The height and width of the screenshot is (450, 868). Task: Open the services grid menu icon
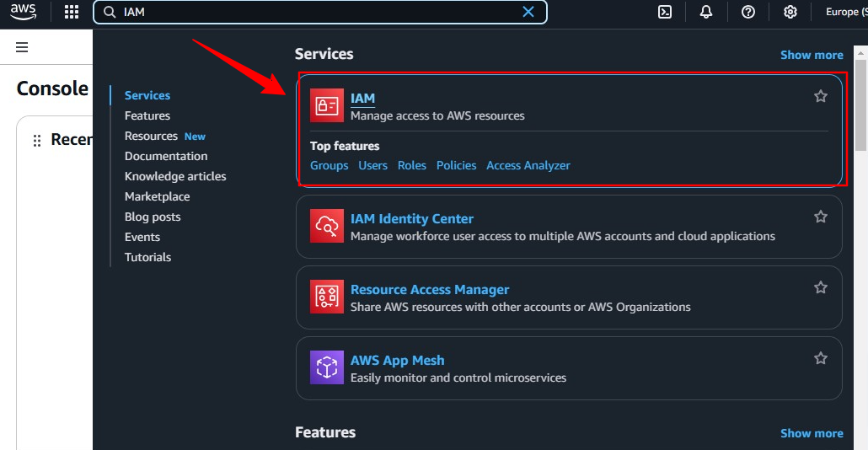[72, 12]
